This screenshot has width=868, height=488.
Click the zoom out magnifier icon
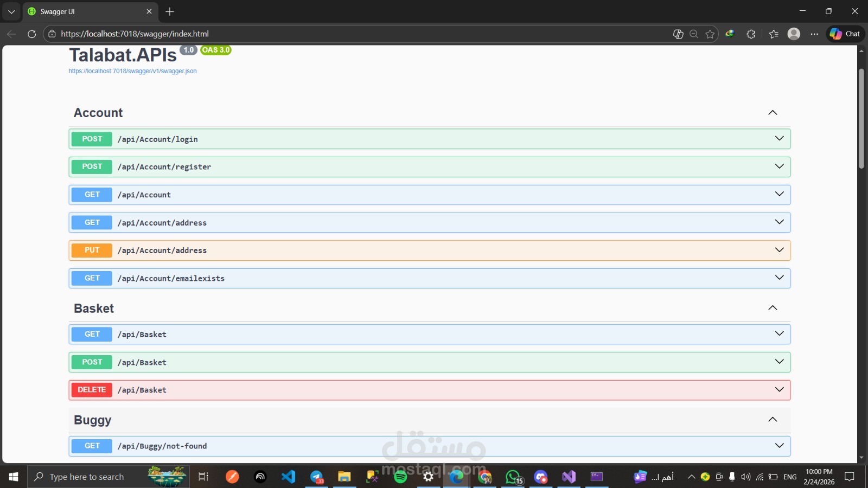click(694, 34)
